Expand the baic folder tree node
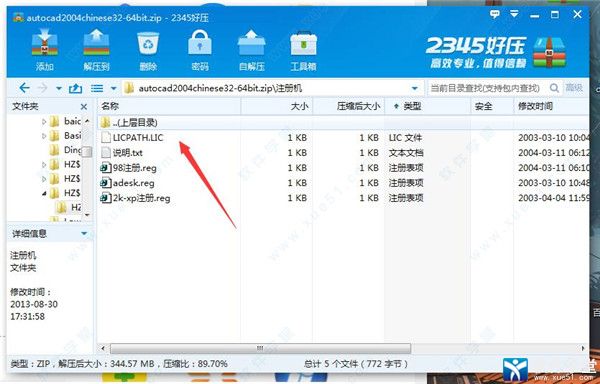600x384 pixels. tap(44, 122)
